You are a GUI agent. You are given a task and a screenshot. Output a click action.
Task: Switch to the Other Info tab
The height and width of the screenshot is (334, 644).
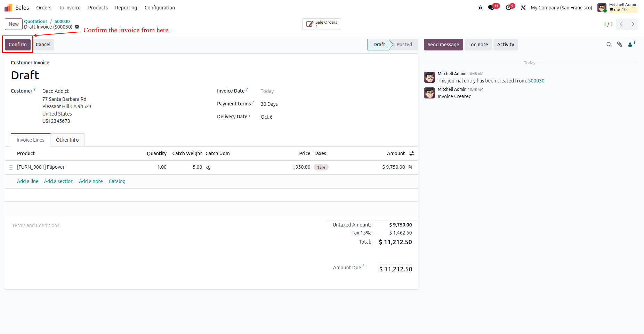point(67,140)
